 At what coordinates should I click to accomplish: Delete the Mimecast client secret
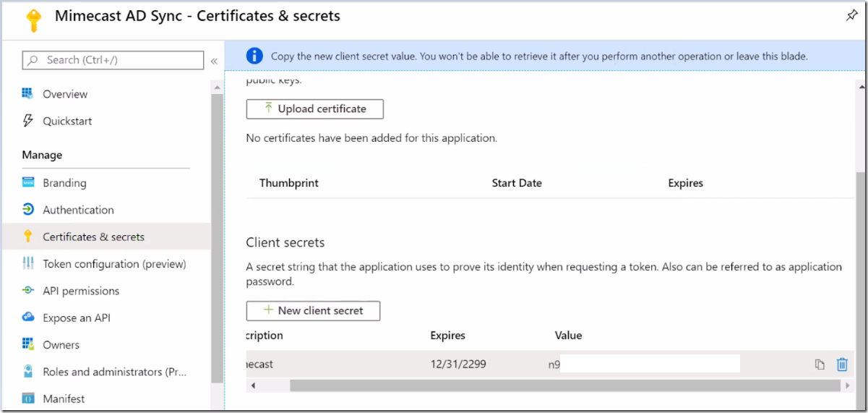pos(842,365)
